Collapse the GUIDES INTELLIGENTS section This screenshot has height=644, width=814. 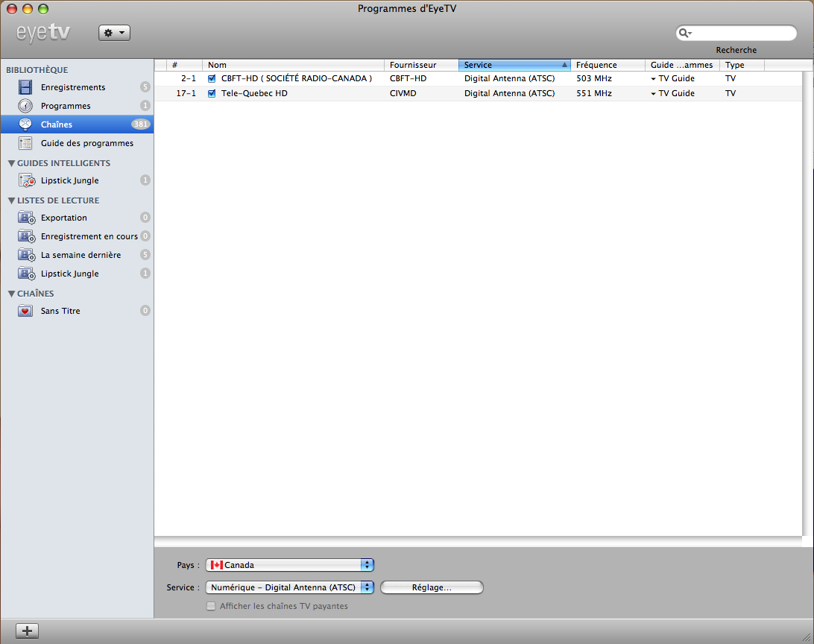pos(11,163)
